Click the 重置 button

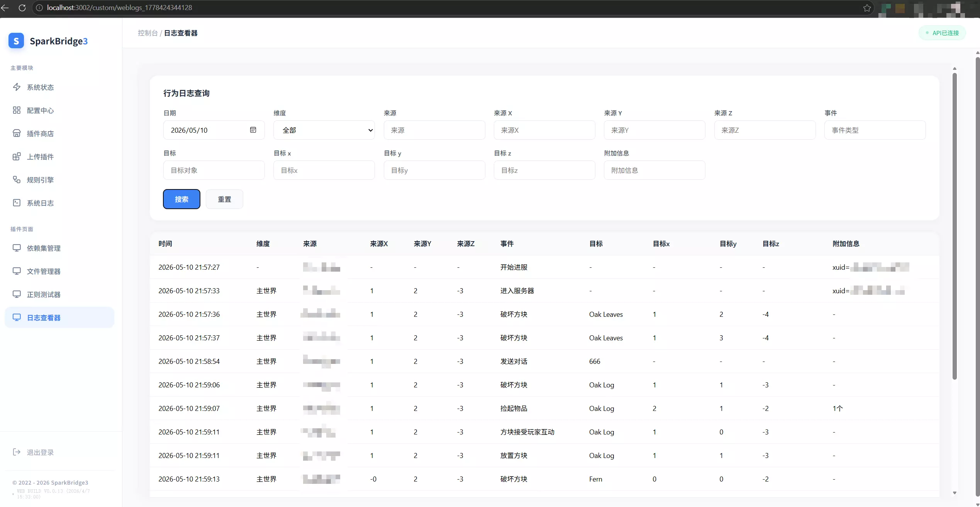(x=224, y=199)
